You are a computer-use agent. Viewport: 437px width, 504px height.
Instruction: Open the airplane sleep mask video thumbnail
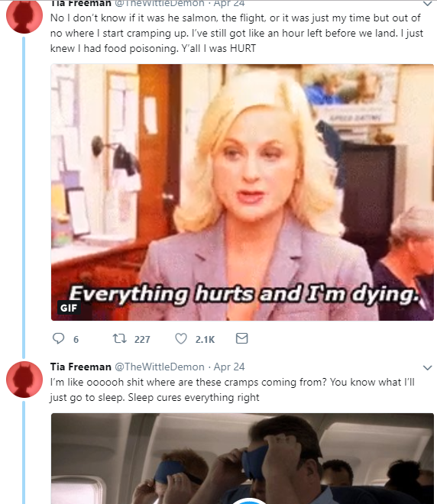[x=242, y=459]
